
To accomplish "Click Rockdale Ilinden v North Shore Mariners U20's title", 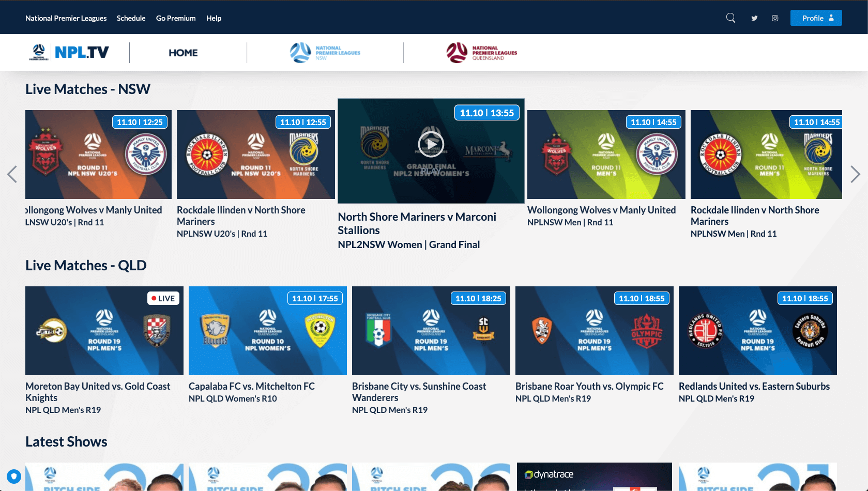I will (241, 216).
